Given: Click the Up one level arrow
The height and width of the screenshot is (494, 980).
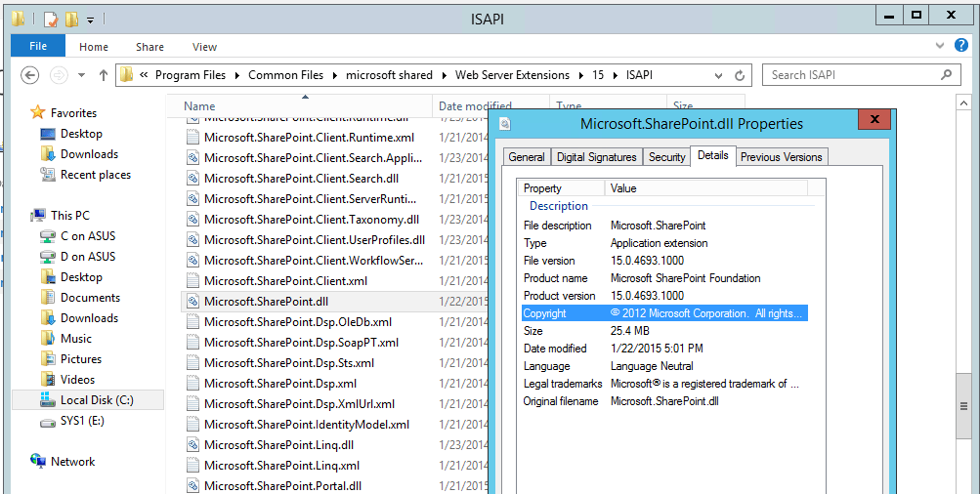Looking at the screenshot, I should [104, 75].
